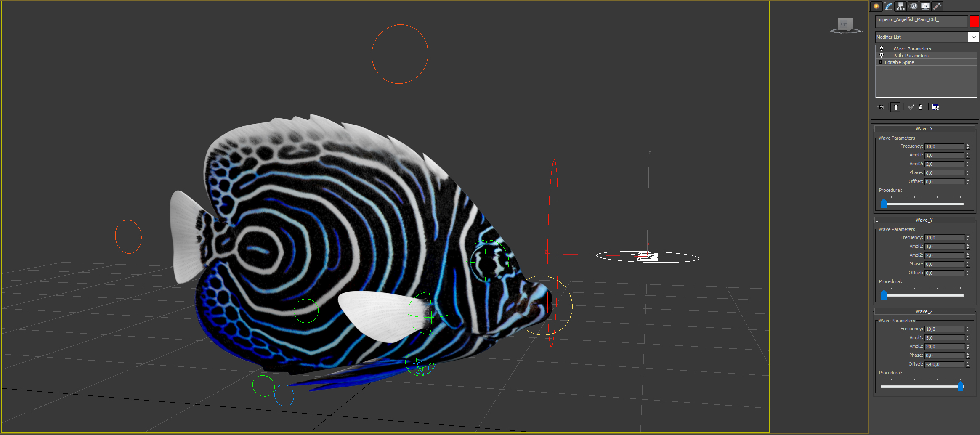Open Configure Modifier Sets
The height and width of the screenshot is (435, 980).
[937, 107]
